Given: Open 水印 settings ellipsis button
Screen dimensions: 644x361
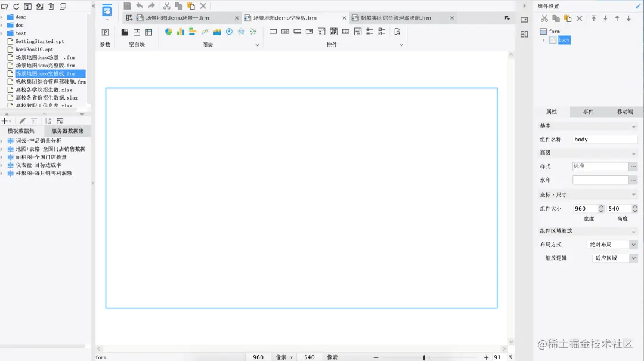Looking at the screenshot, I should pos(633,180).
